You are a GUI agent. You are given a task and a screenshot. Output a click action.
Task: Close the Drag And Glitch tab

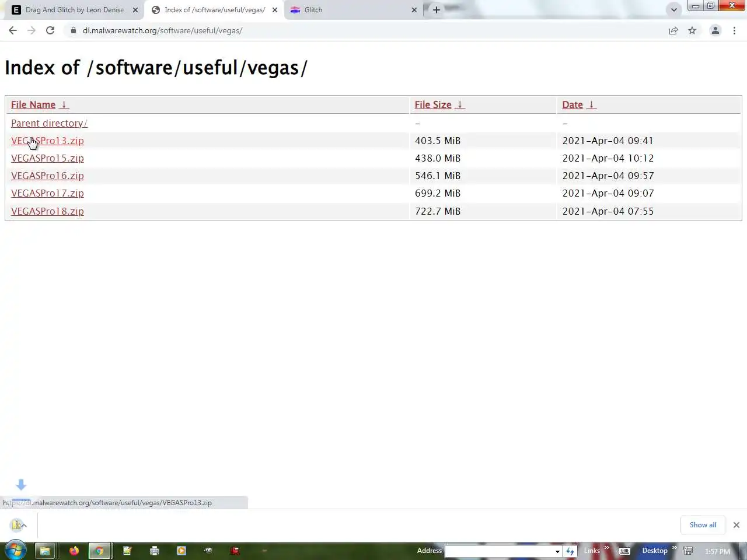click(135, 10)
